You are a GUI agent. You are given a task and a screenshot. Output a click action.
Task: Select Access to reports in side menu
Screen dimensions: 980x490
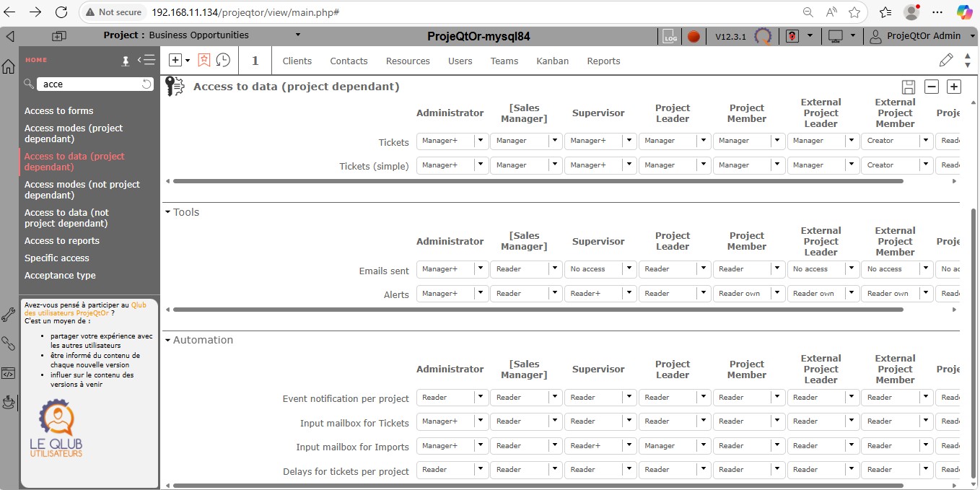[62, 241]
